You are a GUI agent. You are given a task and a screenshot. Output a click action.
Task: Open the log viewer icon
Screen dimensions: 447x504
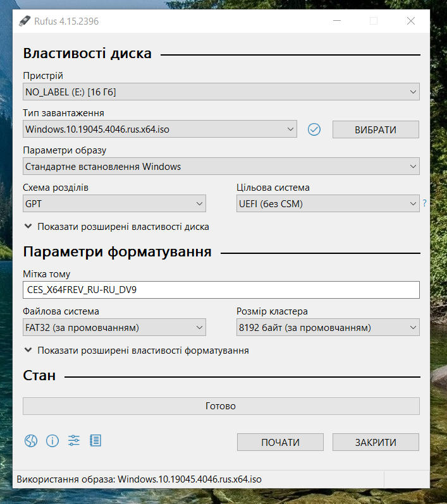coord(95,441)
